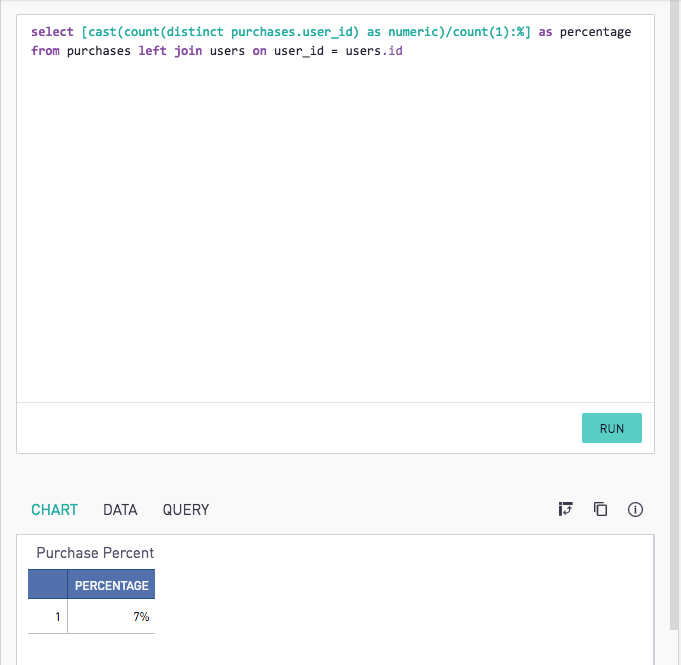Select row number 1 cell
Viewport: 681px width, 665px height.
48,616
